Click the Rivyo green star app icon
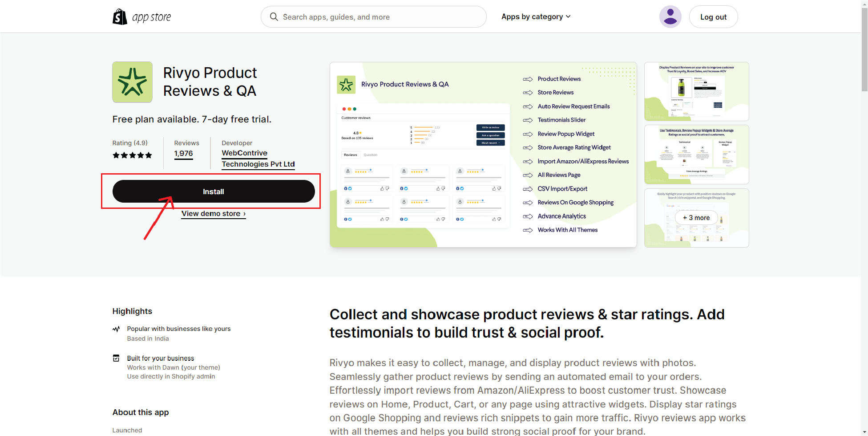Screen dimensions: 868x436 (x=132, y=82)
